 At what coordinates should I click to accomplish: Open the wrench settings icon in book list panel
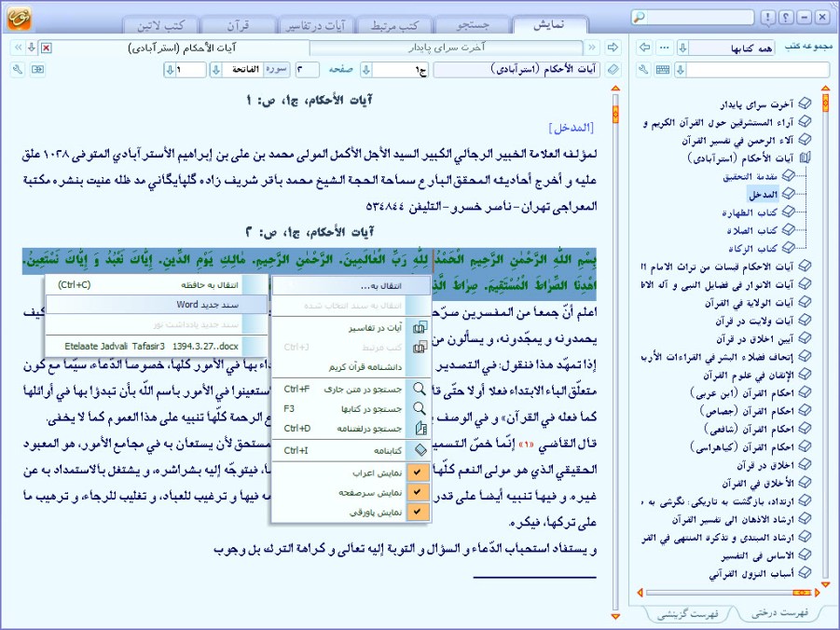coord(643,70)
